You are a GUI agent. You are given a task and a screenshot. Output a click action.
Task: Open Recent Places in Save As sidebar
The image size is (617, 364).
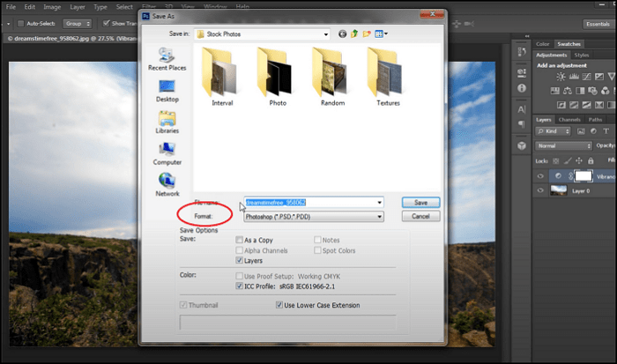[x=167, y=59]
